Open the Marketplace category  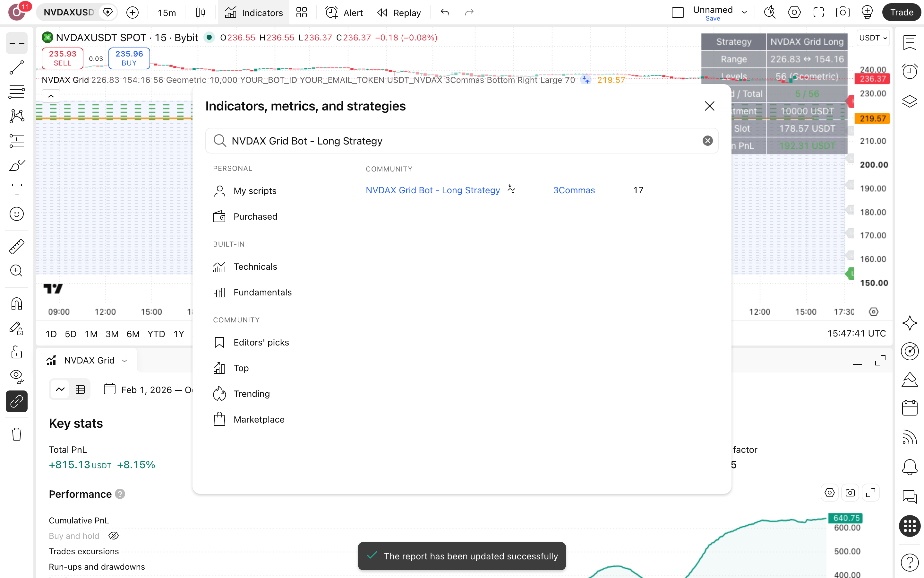click(249, 419)
